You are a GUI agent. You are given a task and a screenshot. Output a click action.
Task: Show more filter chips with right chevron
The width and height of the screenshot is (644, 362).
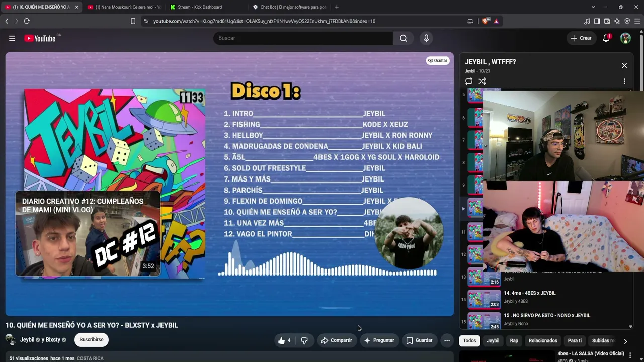point(625,341)
